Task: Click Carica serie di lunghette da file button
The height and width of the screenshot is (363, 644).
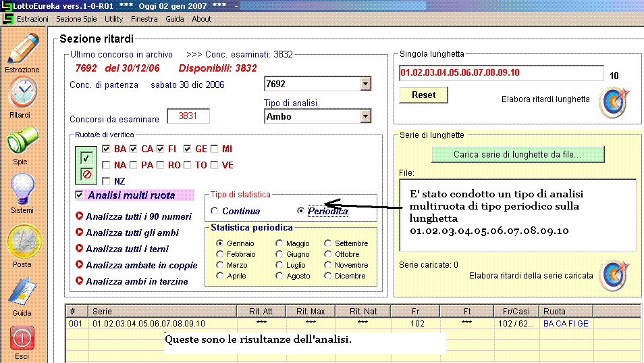Action: pyautogui.click(x=518, y=155)
